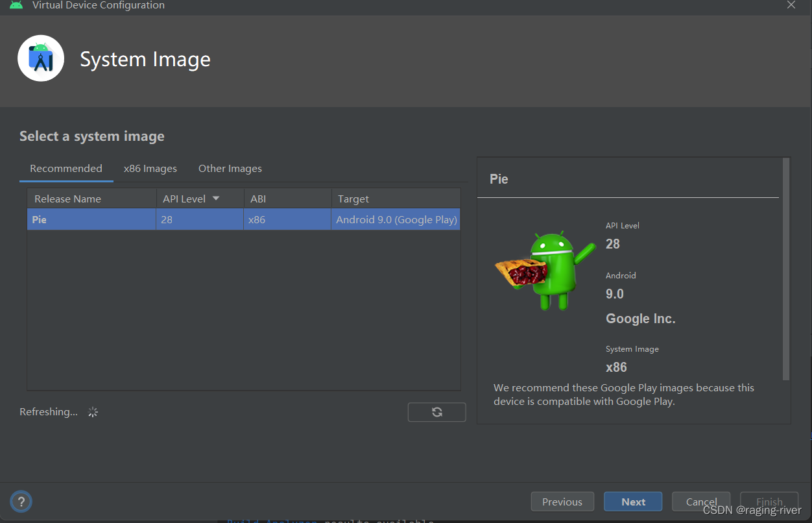This screenshot has height=523, width=812.
Task: Click the Release Name column header
Action: [x=91, y=199]
